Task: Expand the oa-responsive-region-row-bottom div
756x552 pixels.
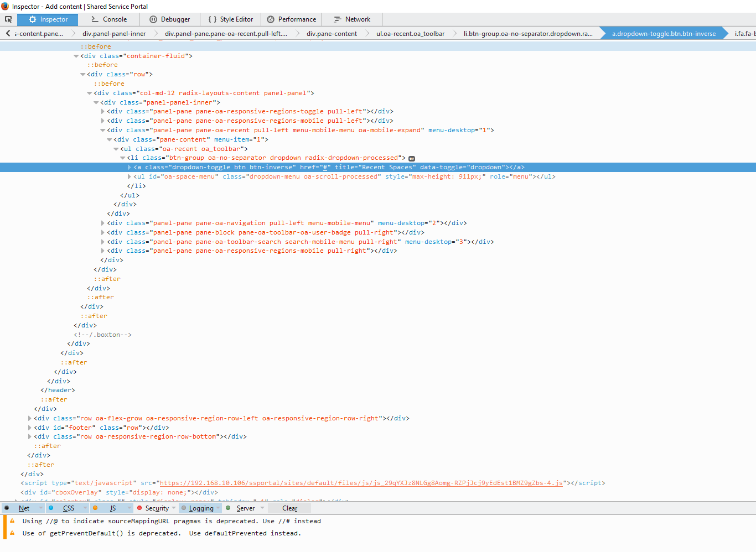Action: click(x=30, y=436)
